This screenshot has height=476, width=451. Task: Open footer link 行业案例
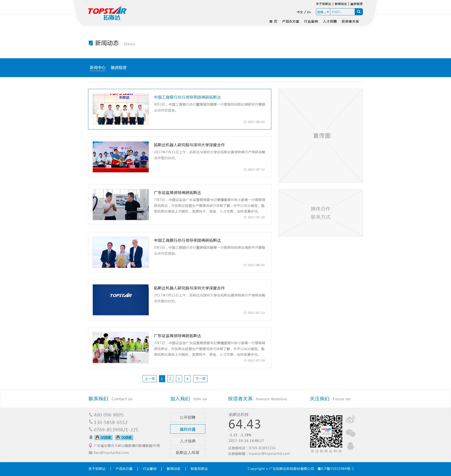(150, 468)
